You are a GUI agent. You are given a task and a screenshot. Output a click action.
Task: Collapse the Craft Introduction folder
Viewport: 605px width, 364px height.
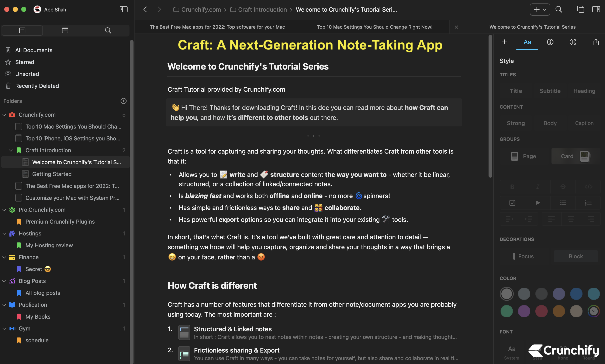(11, 150)
